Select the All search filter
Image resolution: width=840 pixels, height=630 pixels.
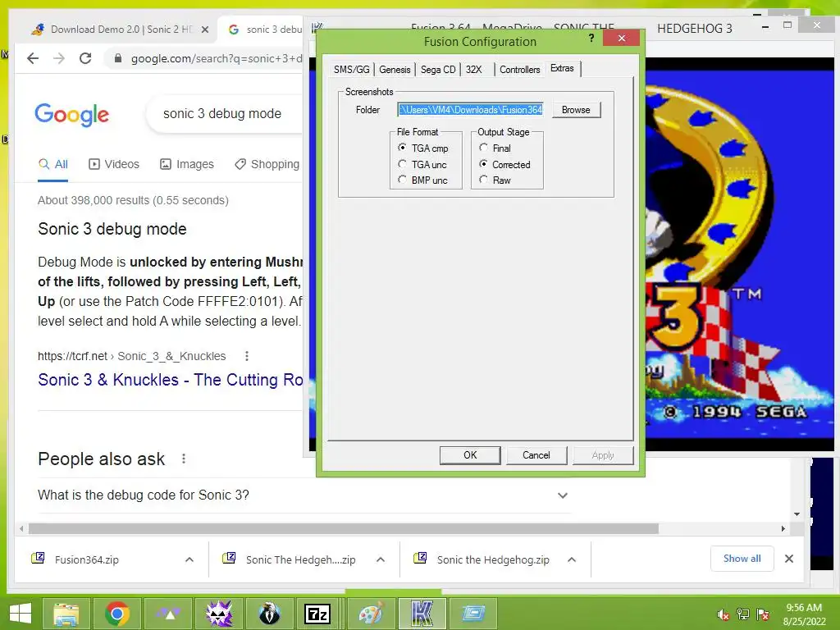(53, 164)
